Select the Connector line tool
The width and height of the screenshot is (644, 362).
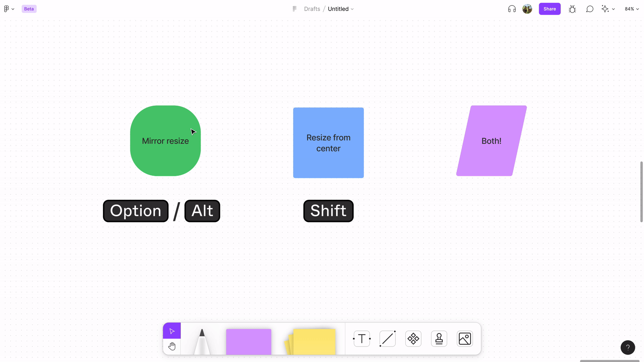(387, 339)
